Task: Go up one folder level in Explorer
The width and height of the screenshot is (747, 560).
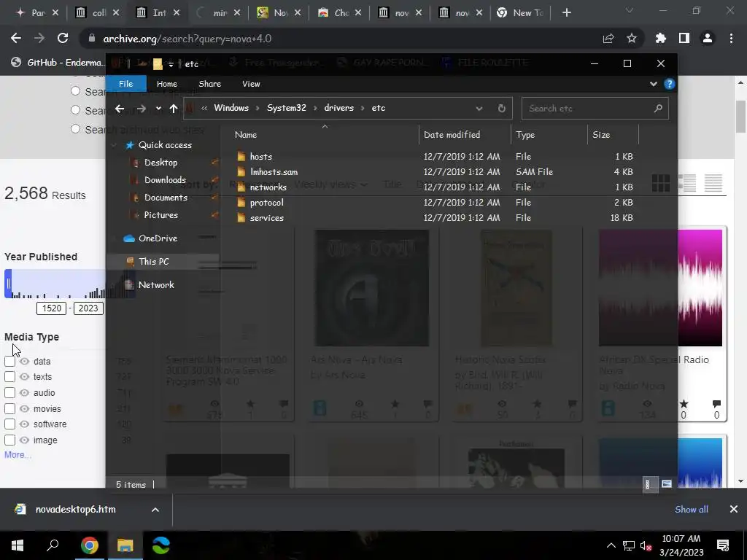Action: (x=174, y=109)
